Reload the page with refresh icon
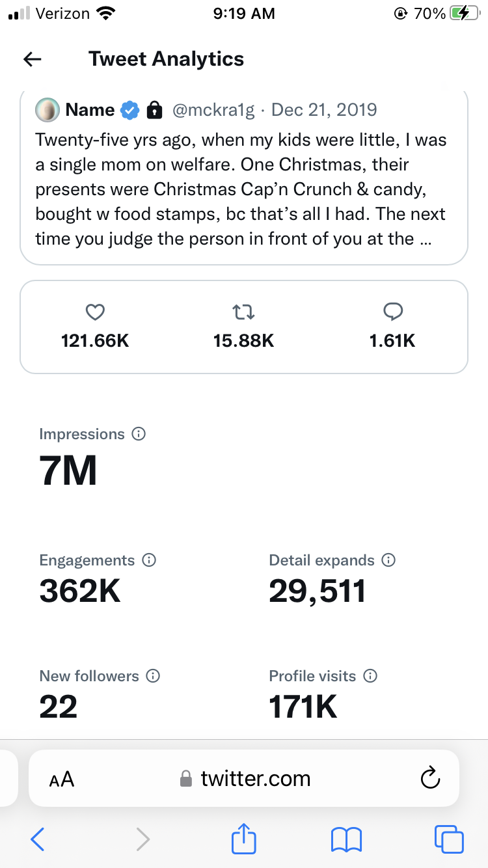 [430, 778]
